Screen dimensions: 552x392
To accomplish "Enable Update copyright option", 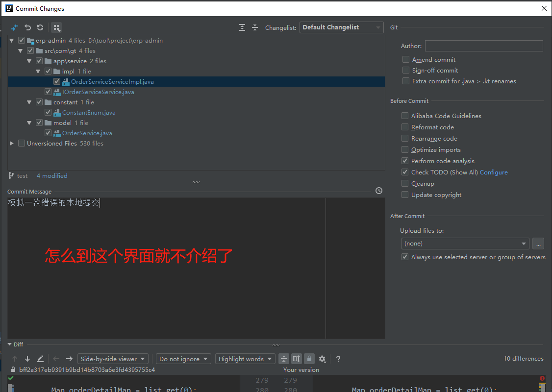I will click(405, 195).
